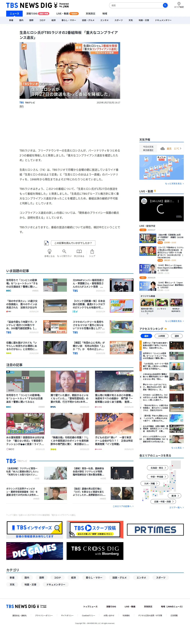Open the PR TIMES banner
The width and height of the screenshot is (190, 644).
tap(155, 530)
